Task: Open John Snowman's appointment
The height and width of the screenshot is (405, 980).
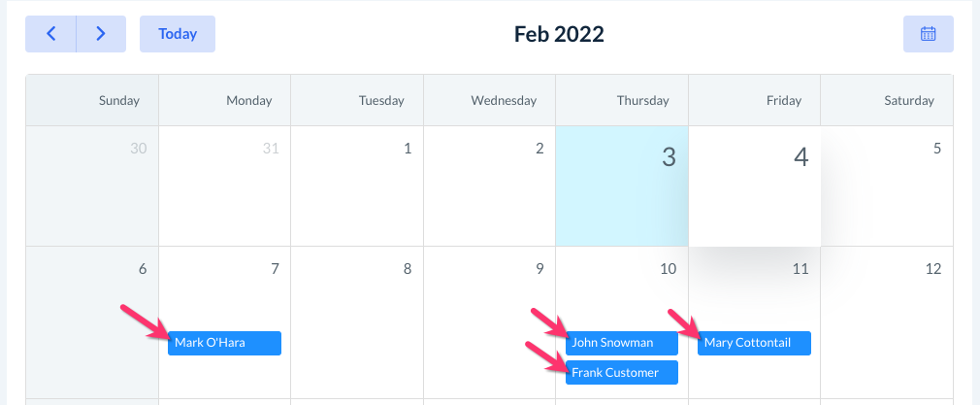Action: [621, 343]
